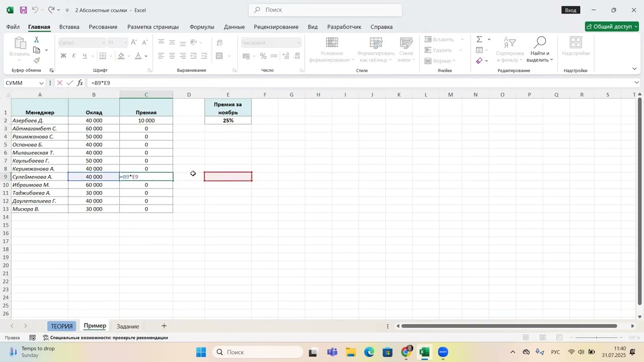The height and width of the screenshot is (362, 644).
Task: Click the Fill Color paint bucket icon
Action: coord(122,56)
